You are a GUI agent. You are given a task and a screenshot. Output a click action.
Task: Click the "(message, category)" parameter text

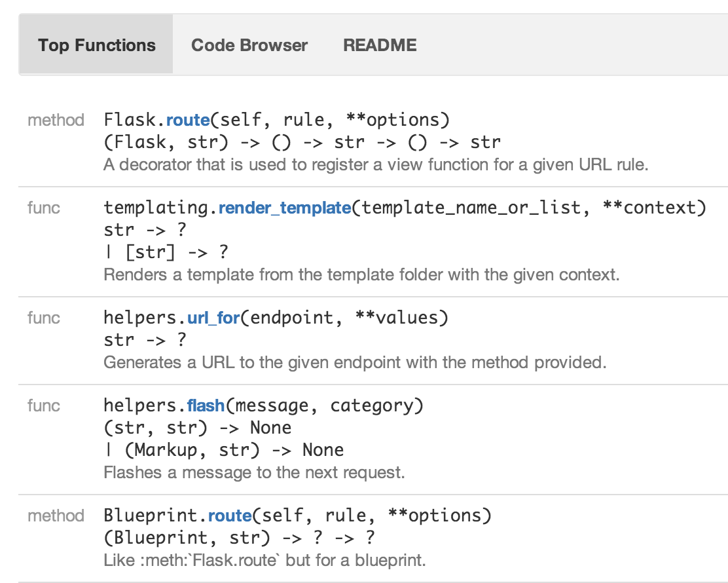pyautogui.click(x=325, y=405)
